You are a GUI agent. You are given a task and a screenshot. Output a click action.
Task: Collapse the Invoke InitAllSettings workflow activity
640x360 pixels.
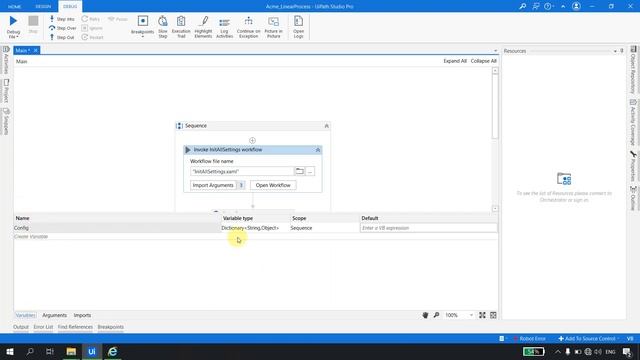[x=318, y=150]
